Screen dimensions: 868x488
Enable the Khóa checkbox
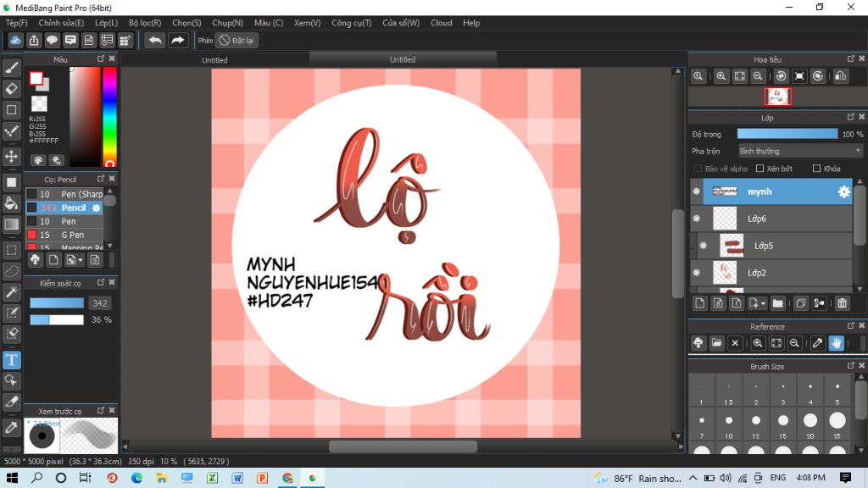pyautogui.click(x=816, y=169)
